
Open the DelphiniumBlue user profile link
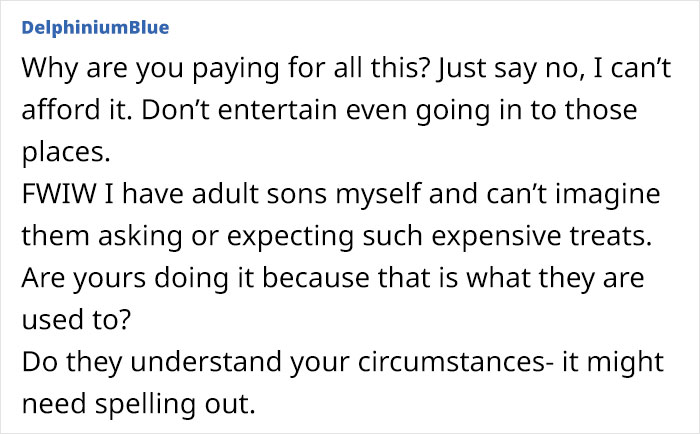pyautogui.click(x=96, y=28)
